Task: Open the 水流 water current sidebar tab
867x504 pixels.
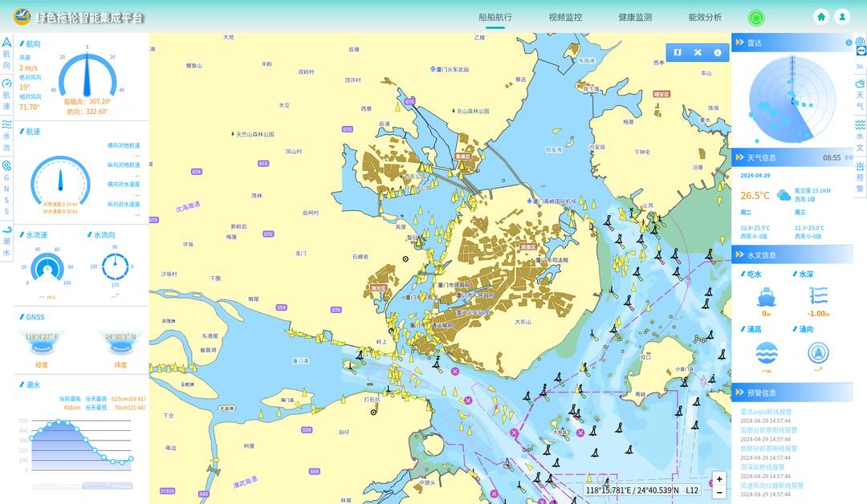Action: pyautogui.click(x=6, y=136)
